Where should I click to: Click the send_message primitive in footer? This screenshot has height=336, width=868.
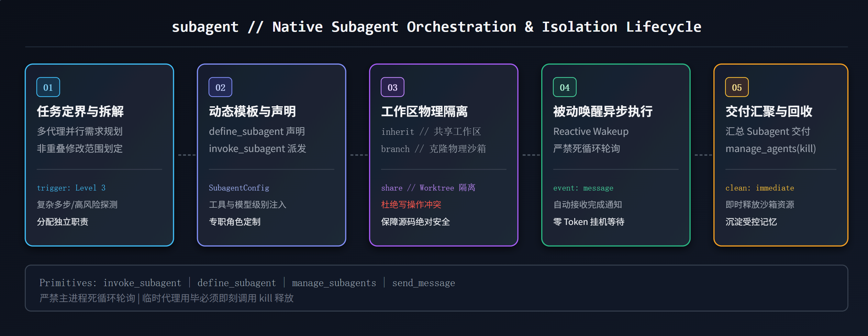[x=424, y=283]
